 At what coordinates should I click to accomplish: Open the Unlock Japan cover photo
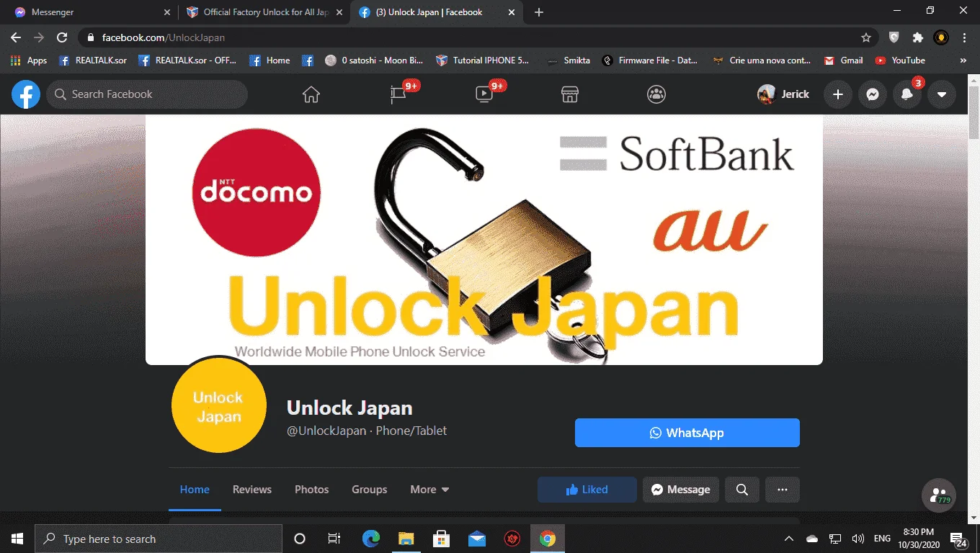484,240
